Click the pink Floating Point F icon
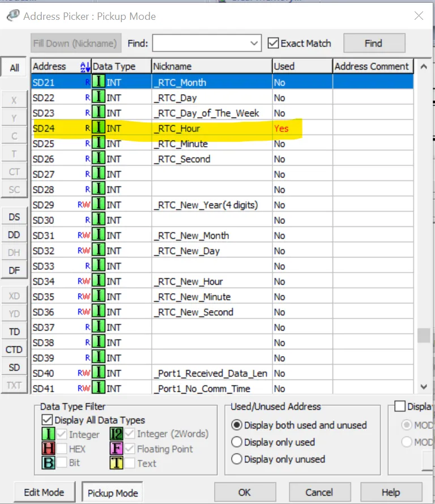 click(116, 448)
